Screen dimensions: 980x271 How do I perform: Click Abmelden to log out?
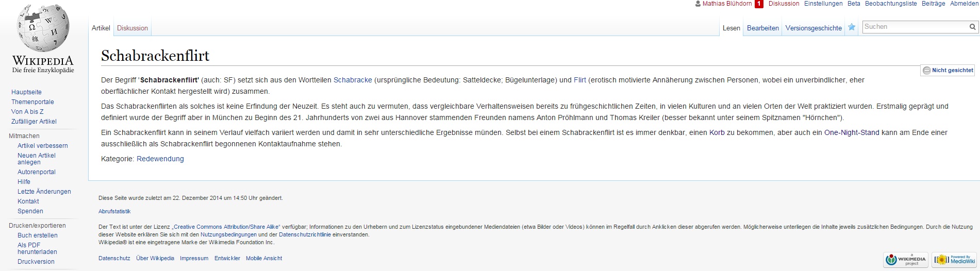point(964,4)
